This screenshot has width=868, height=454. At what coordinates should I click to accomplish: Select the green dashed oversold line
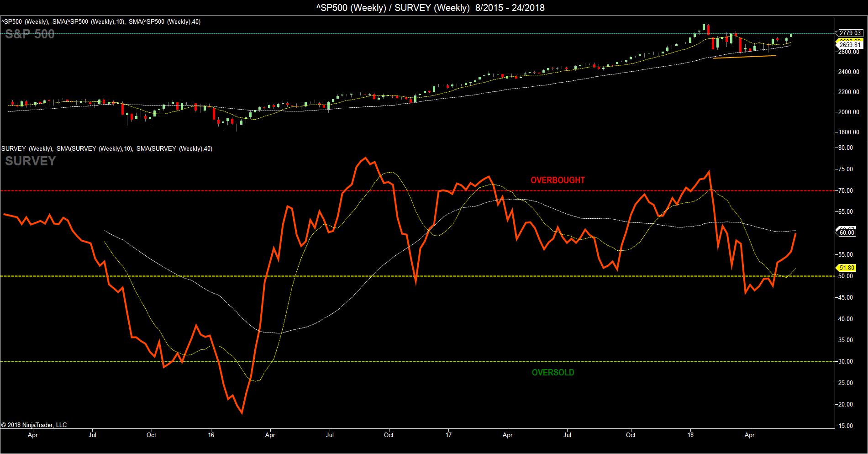(417, 361)
